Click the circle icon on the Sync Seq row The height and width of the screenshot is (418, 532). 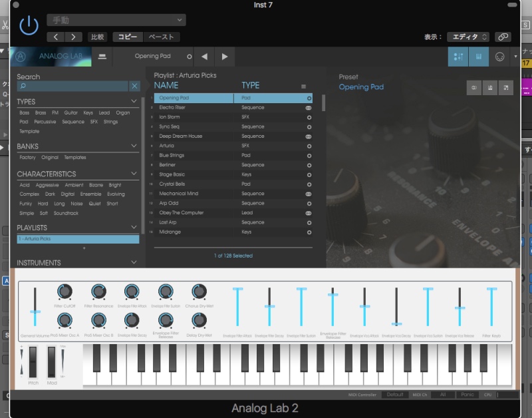pos(309,127)
